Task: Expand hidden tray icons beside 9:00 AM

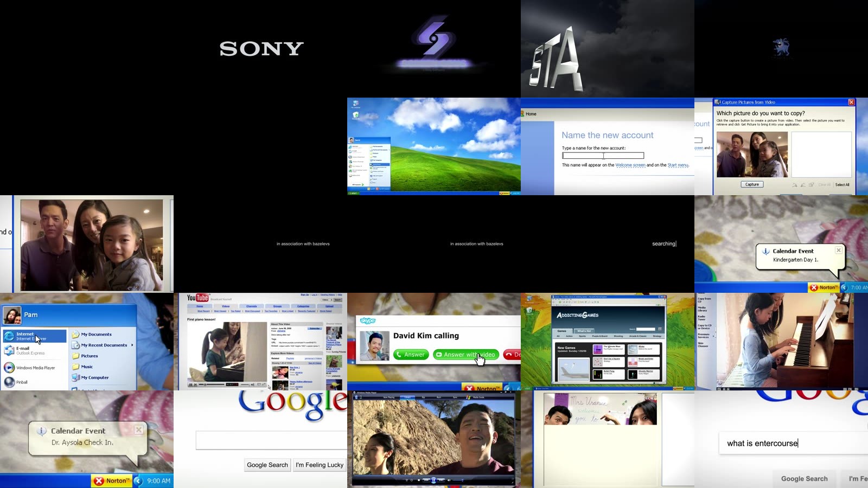Action: pos(138,481)
